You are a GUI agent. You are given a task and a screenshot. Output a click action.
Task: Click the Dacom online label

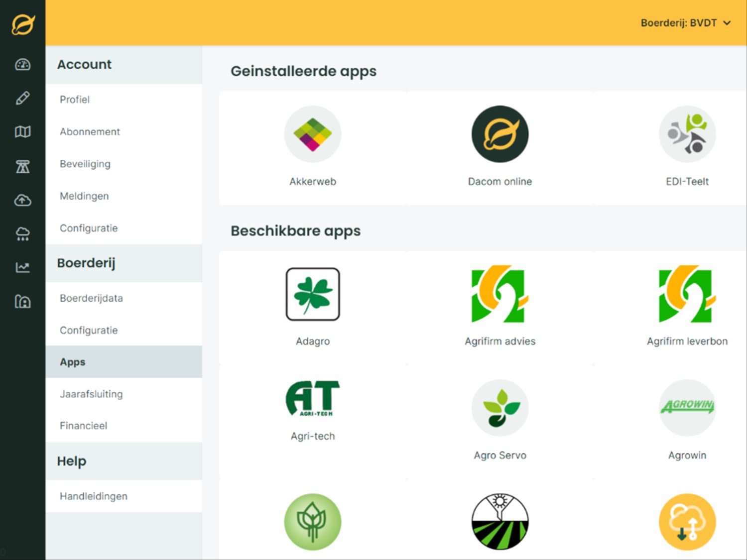pos(500,182)
